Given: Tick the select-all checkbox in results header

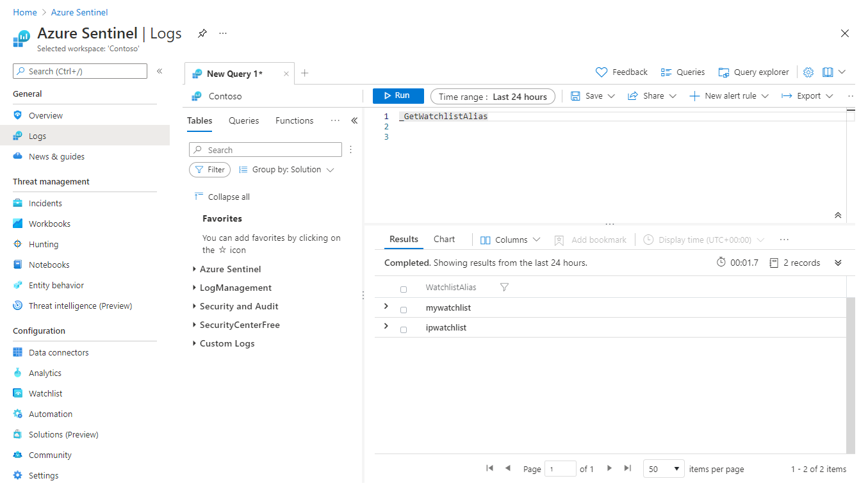Looking at the screenshot, I should click(x=404, y=290).
